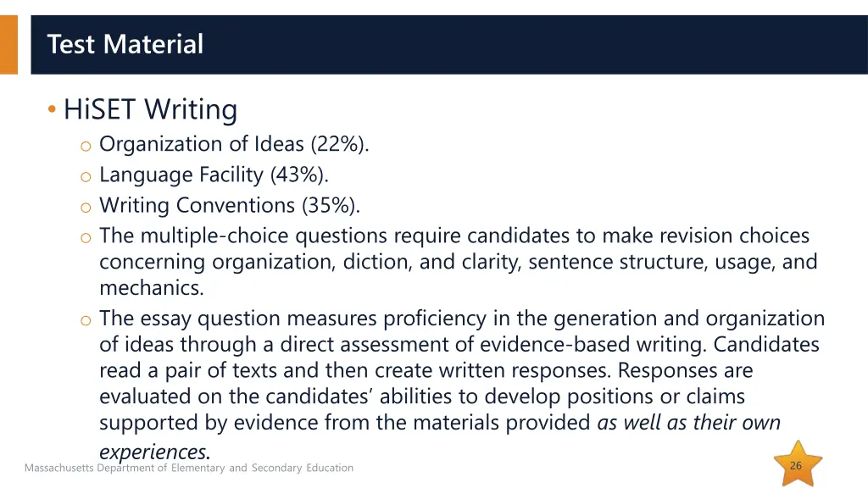Click the word 'mechanics' in the paragraph
This screenshot has width=868, height=488.
click(x=149, y=288)
